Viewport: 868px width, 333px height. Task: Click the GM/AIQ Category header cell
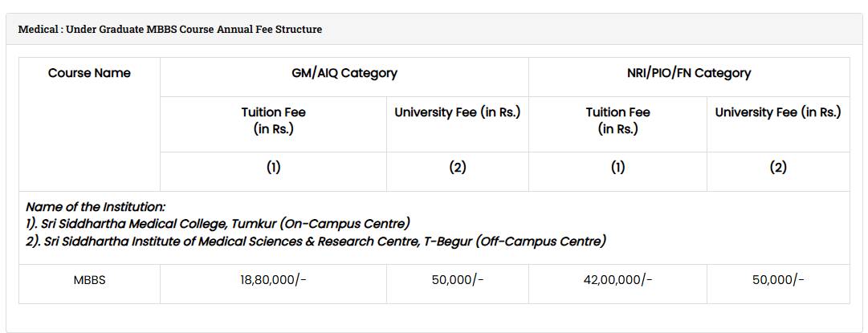(344, 73)
